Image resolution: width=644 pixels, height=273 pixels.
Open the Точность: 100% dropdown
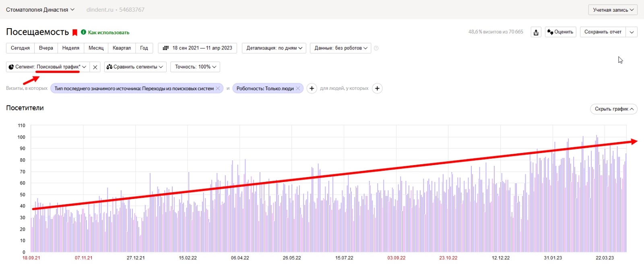[195, 67]
